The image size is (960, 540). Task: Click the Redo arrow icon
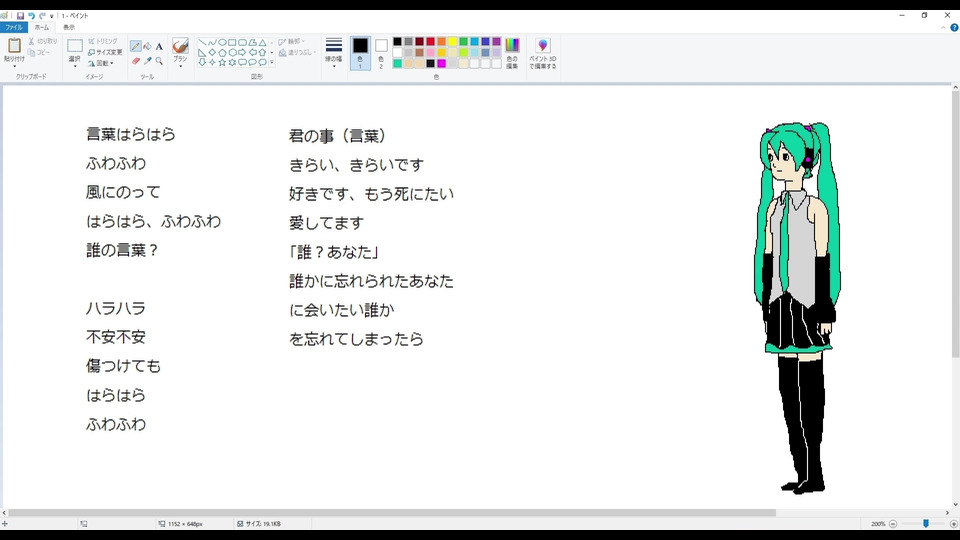point(42,15)
